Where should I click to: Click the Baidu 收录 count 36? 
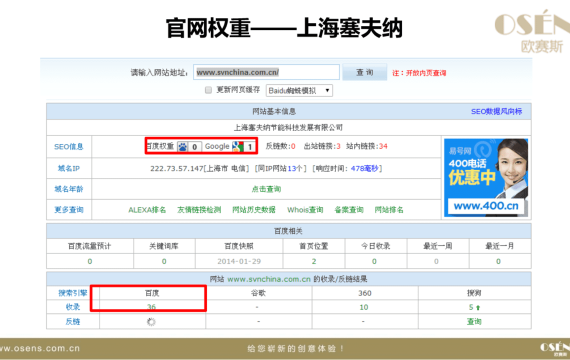tap(151, 307)
